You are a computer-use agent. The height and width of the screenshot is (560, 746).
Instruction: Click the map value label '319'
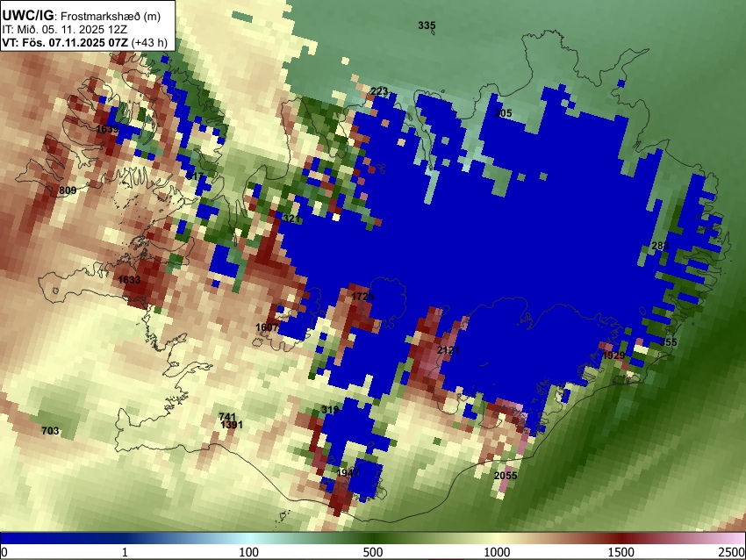pyautogui.click(x=330, y=410)
